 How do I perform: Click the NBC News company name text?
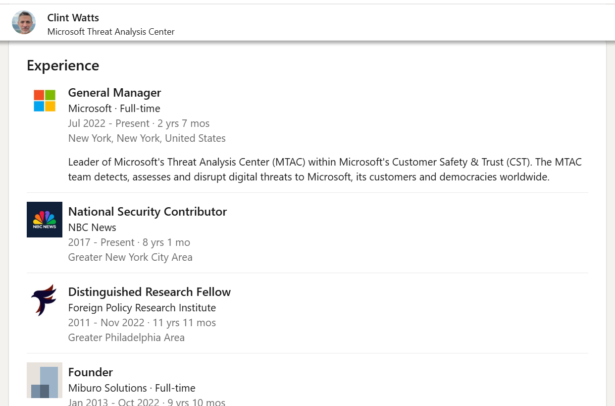coord(92,228)
